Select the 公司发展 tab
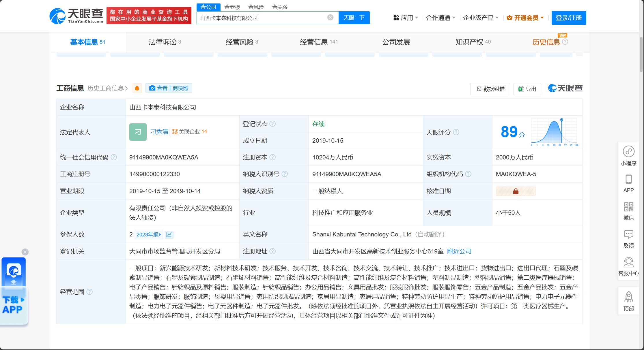Image resolution: width=644 pixels, height=350 pixels. coord(396,42)
